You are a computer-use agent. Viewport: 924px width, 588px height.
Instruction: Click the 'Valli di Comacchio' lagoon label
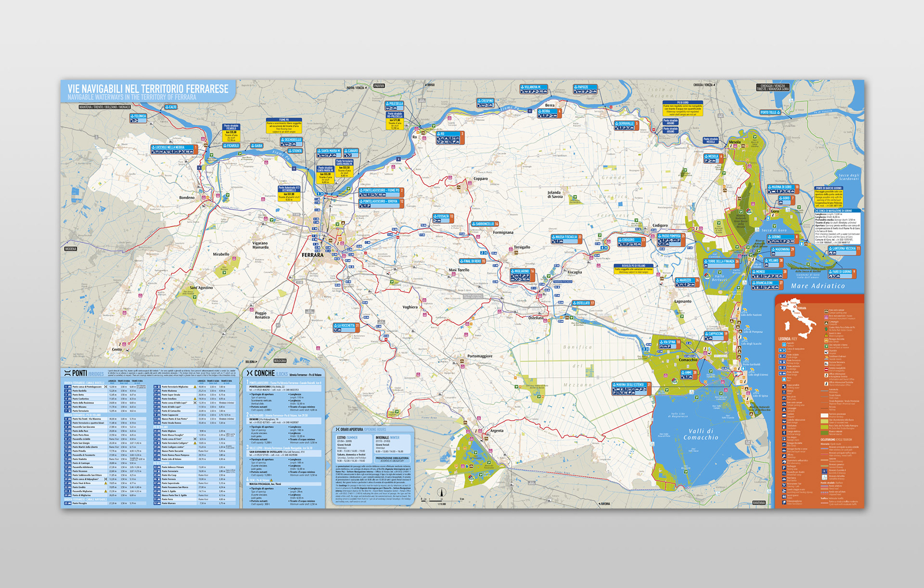coord(701,434)
